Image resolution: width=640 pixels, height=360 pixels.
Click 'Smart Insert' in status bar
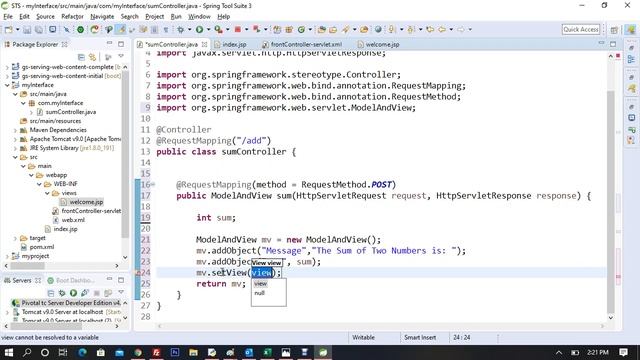tap(420, 338)
